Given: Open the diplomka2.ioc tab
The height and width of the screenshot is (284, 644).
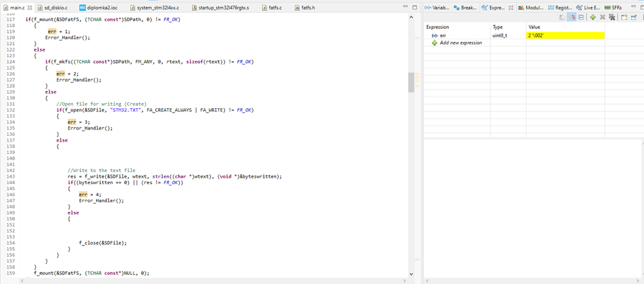Looking at the screenshot, I should click(x=98, y=8).
